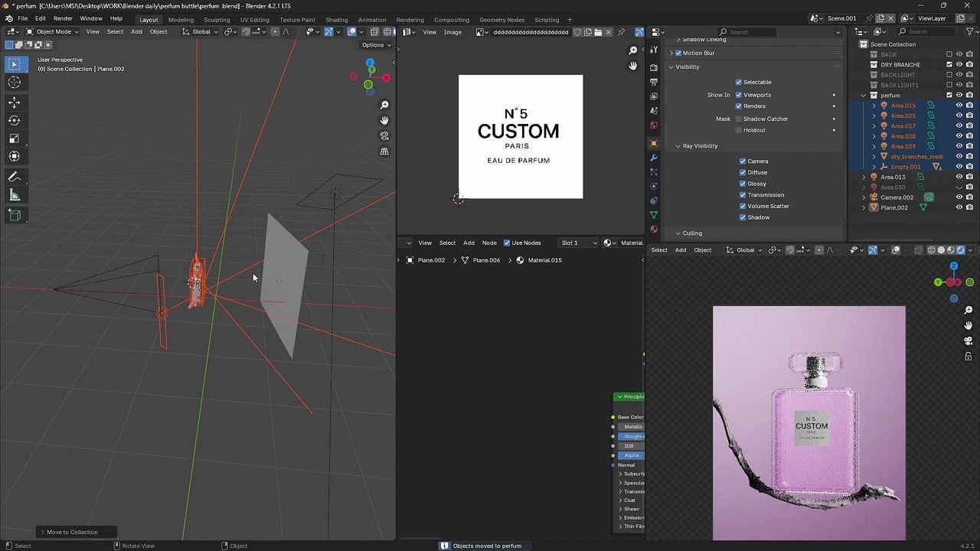Switch to the Shading workspace tab
The height and width of the screenshot is (551, 980).
336,20
